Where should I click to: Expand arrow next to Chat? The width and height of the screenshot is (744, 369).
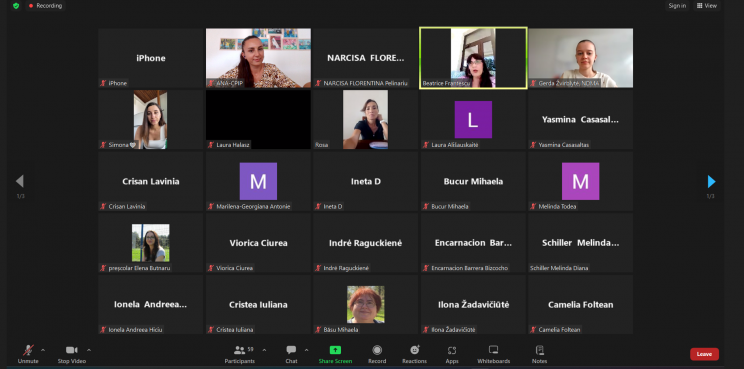pos(306,350)
